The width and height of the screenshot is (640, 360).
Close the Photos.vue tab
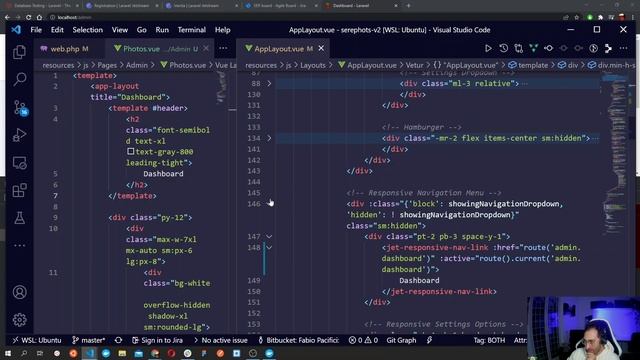coord(206,48)
